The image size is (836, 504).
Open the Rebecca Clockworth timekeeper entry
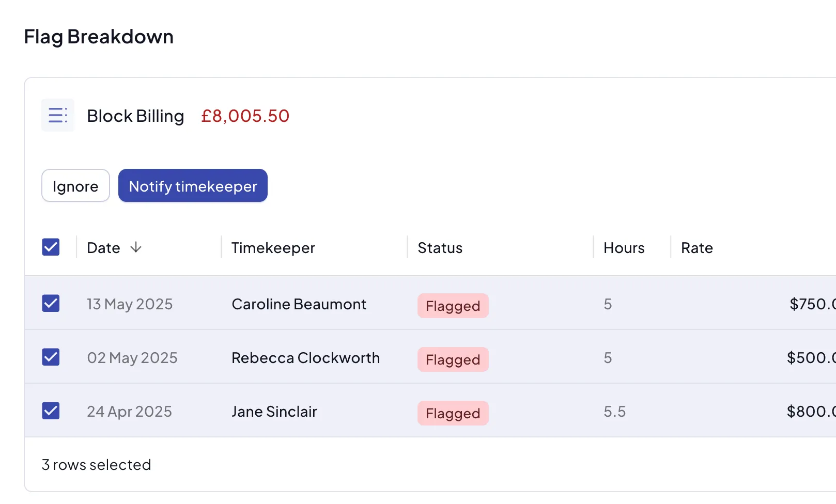coord(305,358)
